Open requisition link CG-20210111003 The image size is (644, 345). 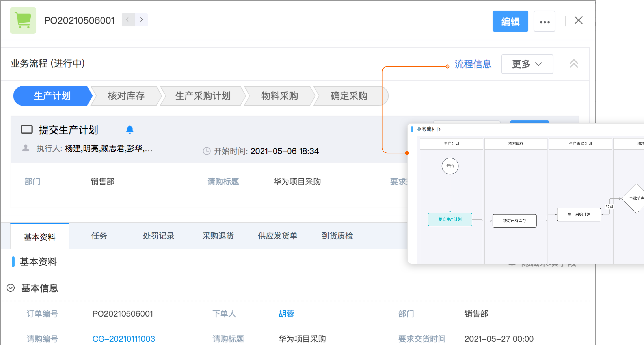(123, 339)
